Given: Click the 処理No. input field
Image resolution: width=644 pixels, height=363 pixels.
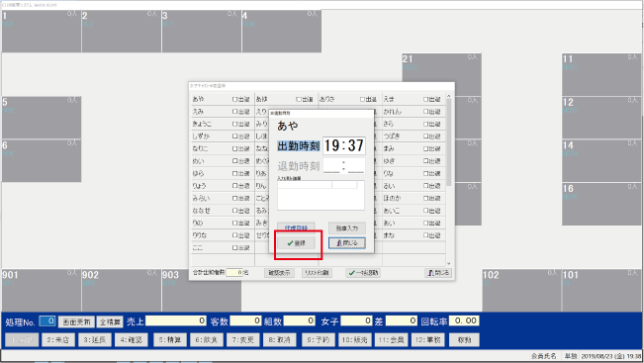Looking at the screenshot, I should pos(47,321).
